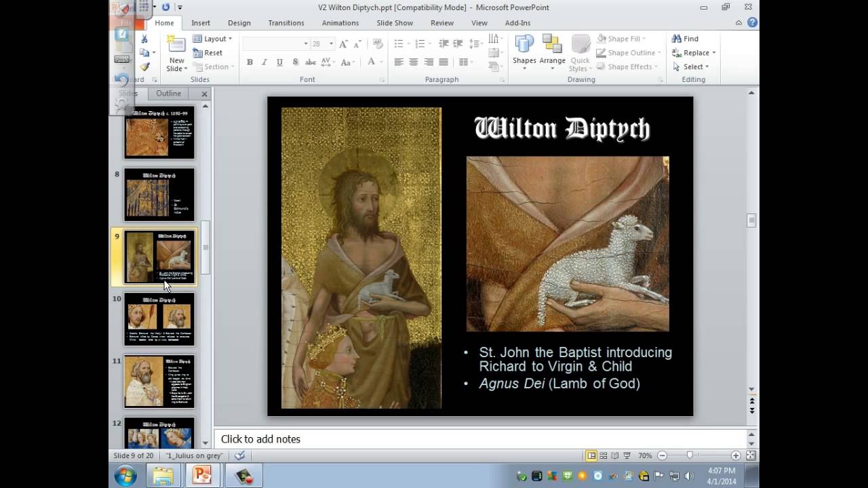
Task: Open the Review tab
Action: [442, 23]
